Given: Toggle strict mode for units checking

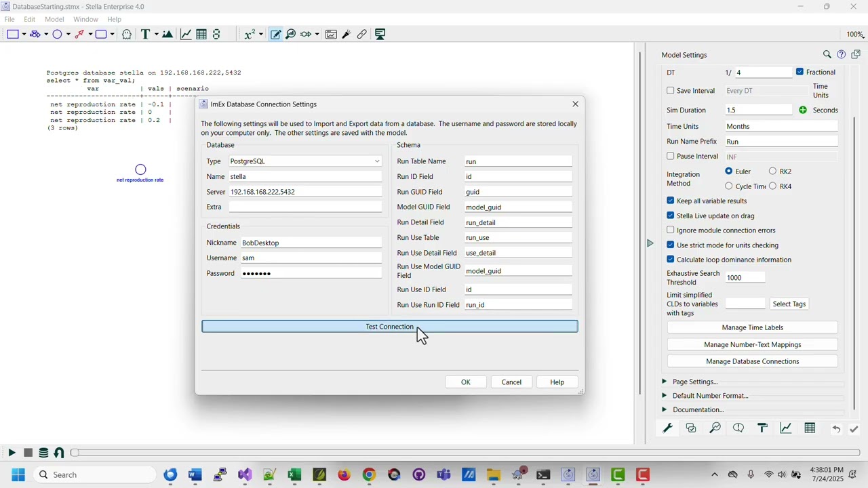Looking at the screenshot, I should (x=671, y=245).
